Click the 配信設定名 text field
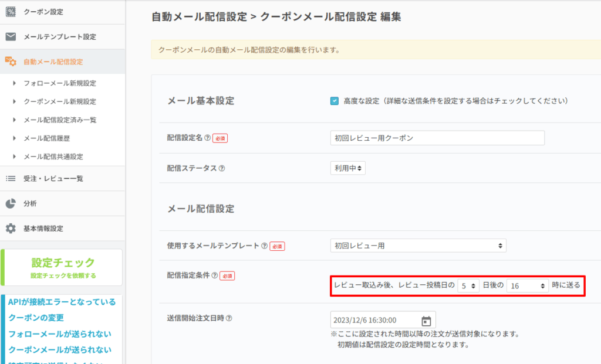The width and height of the screenshot is (601, 364). (437, 138)
